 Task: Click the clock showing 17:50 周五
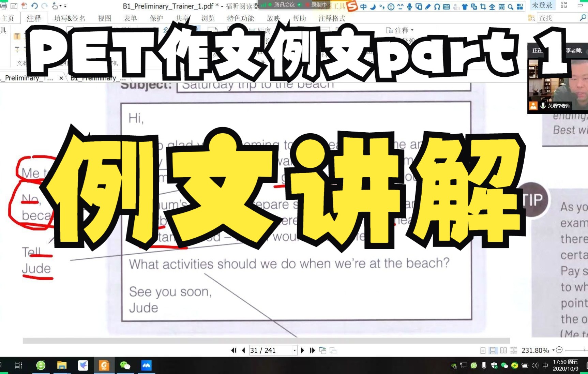pyautogui.click(x=566, y=365)
